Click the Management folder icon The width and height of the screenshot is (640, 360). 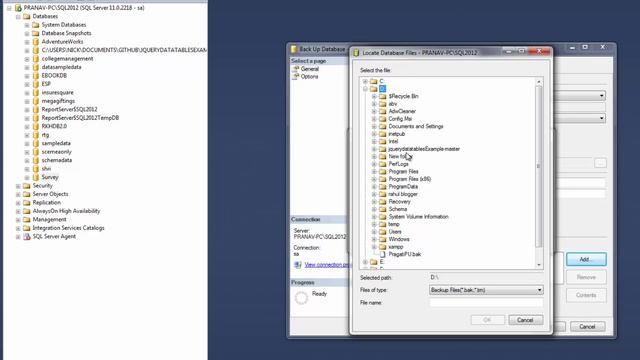[27, 219]
